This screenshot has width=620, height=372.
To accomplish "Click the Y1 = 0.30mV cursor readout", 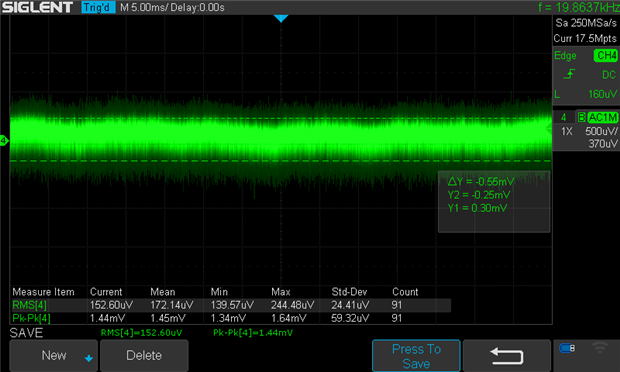I will coord(477,208).
